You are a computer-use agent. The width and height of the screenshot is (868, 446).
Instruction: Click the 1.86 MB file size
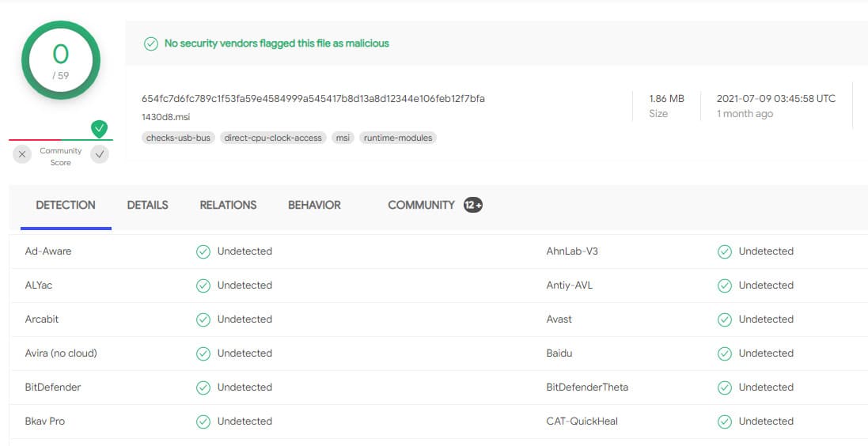(x=666, y=99)
